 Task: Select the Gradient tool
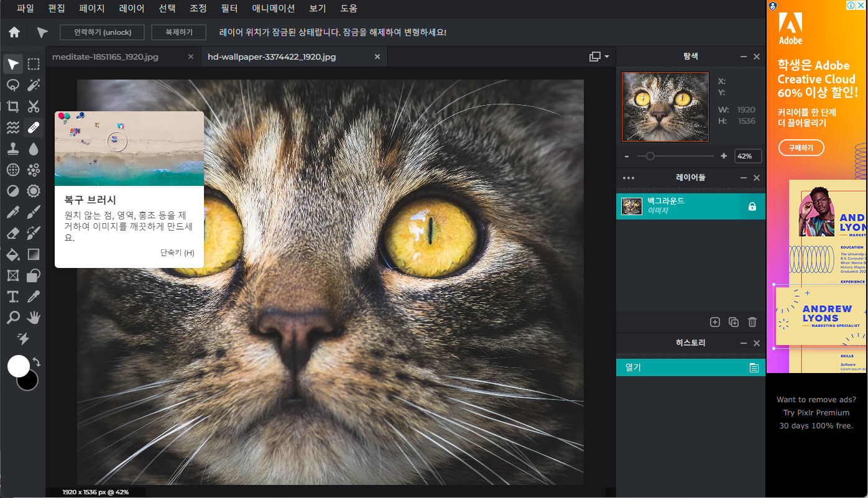34,254
